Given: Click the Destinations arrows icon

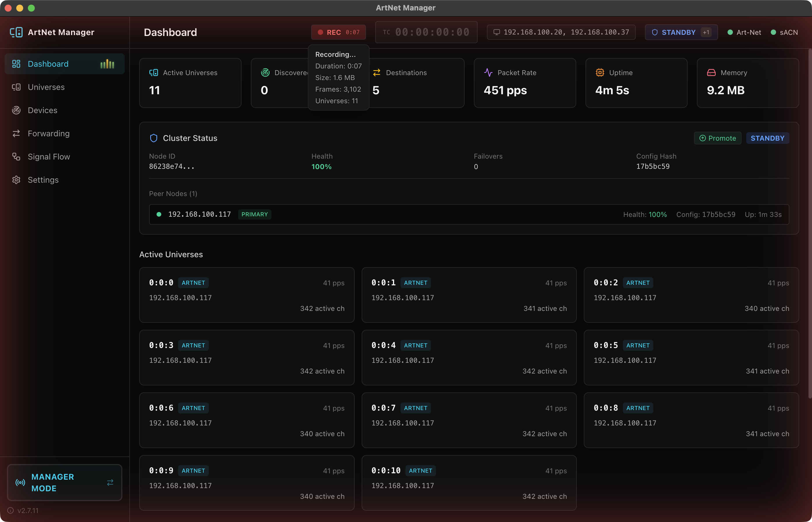Looking at the screenshot, I should (376, 72).
